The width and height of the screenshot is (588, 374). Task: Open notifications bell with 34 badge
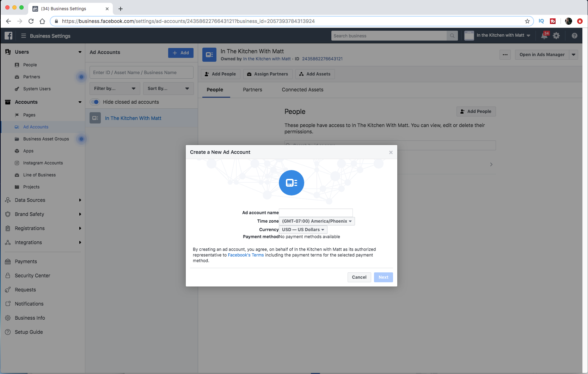coord(545,36)
